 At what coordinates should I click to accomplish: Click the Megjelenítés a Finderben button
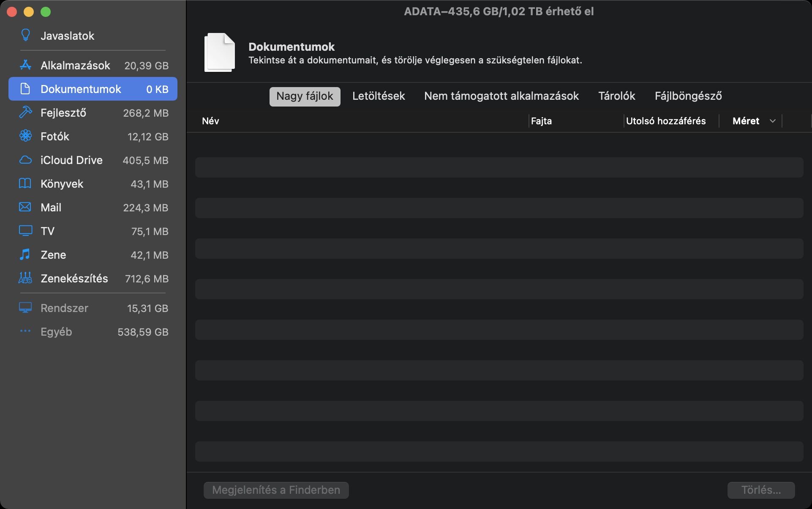276,490
